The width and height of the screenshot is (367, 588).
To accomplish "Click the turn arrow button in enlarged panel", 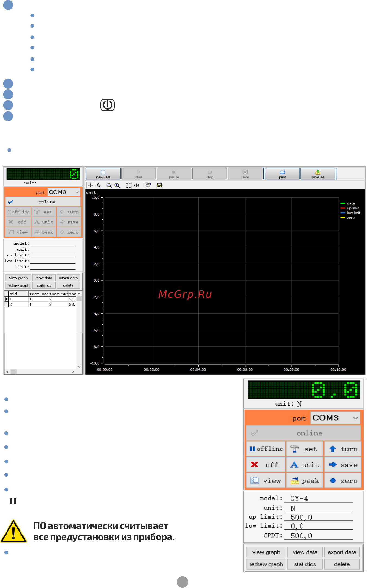I will [343, 449].
